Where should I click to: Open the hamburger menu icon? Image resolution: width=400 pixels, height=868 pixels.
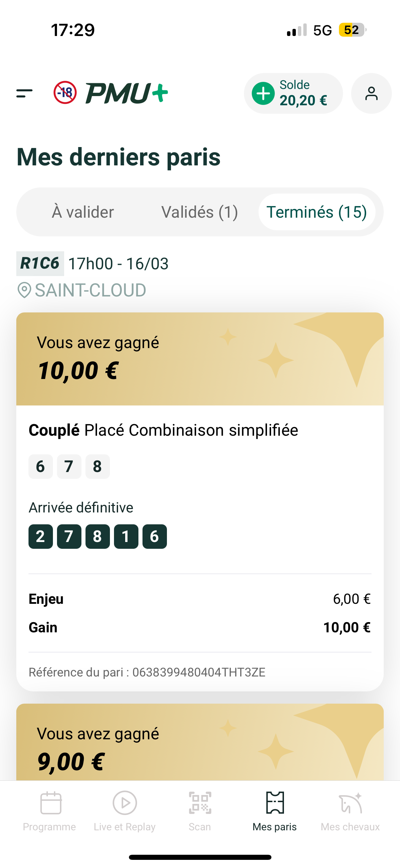(24, 93)
